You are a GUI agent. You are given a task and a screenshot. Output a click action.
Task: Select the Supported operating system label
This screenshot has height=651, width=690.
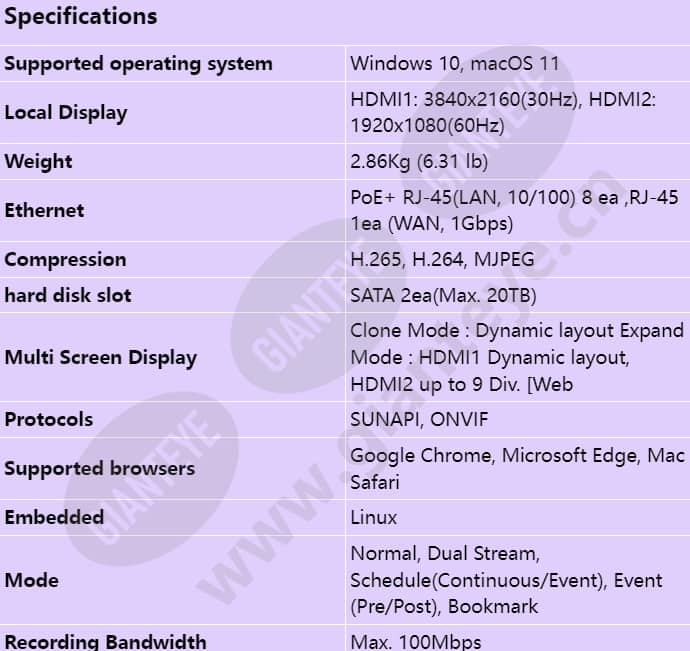point(138,64)
